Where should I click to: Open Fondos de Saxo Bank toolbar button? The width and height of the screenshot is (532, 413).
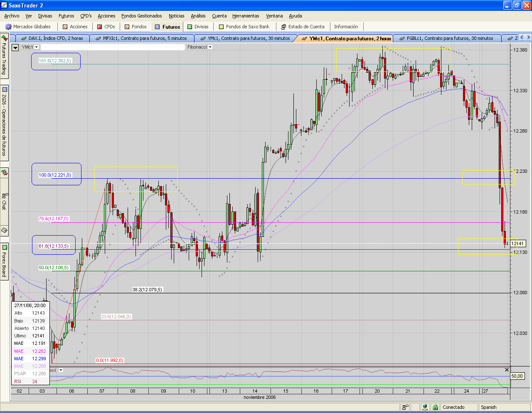(244, 27)
